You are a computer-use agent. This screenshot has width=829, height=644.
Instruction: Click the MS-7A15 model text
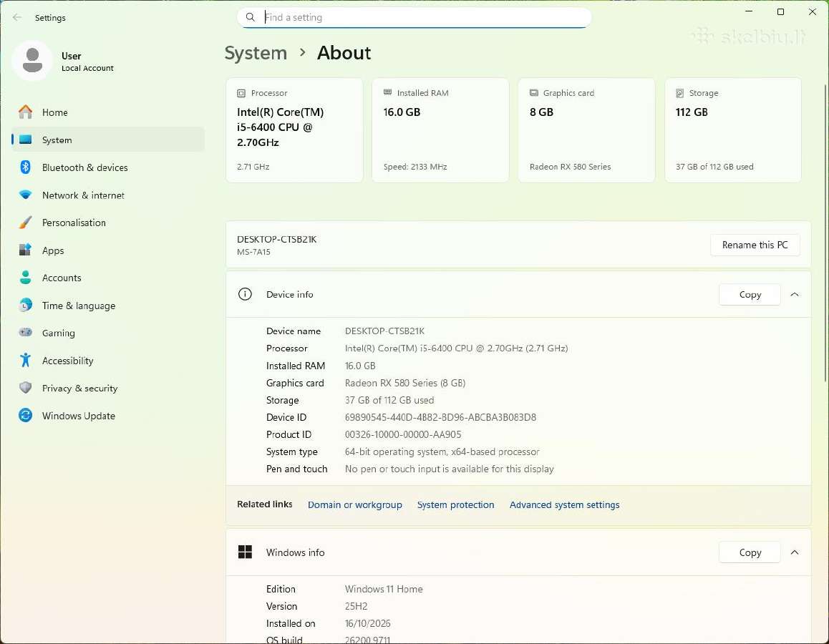(253, 252)
